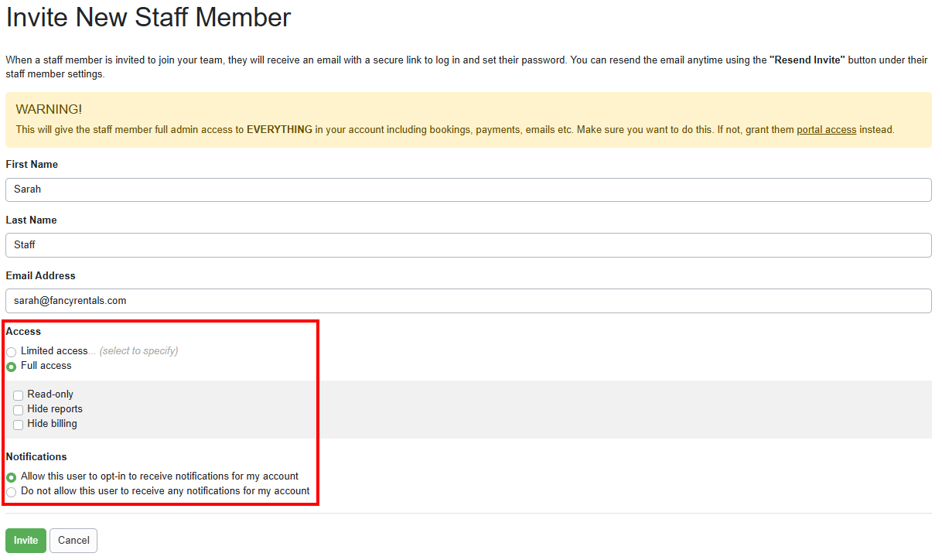Enable notifications opt-in for this user
The image size is (942, 560).
click(x=12, y=476)
